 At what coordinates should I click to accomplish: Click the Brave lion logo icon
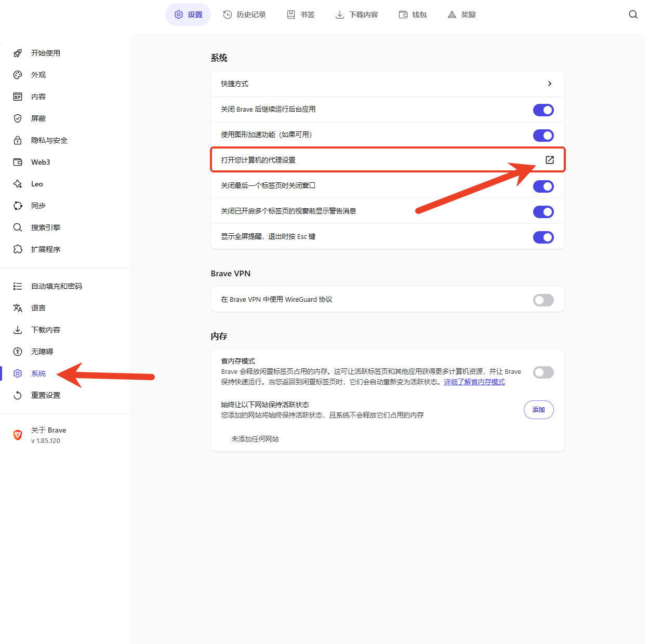pos(18,435)
